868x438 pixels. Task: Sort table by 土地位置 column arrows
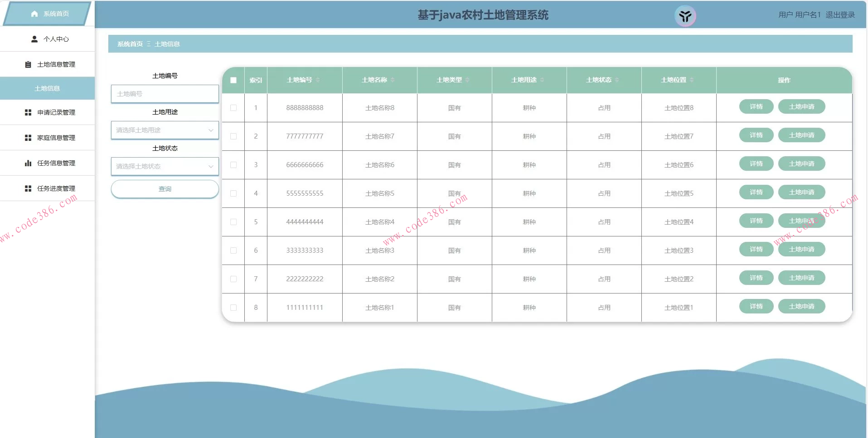[x=692, y=80]
